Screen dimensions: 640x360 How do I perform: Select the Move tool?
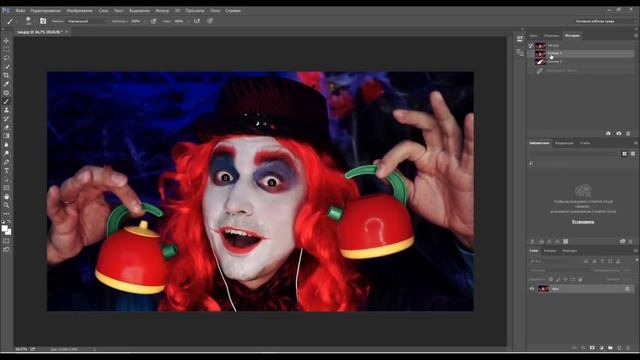click(6, 41)
